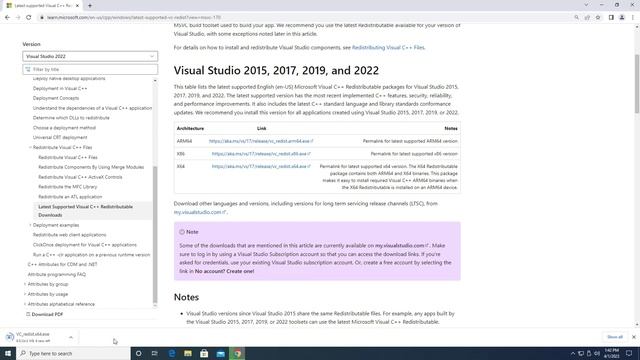Open Deployment Concepts in sidebar
The height and width of the screenshot is (360, 640).
click(x=56, y=98)
